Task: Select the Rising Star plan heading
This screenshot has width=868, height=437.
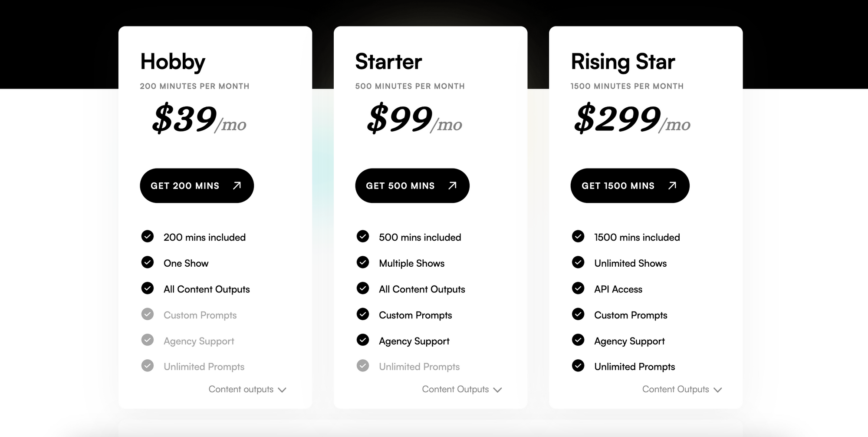Action: [623, 62]
